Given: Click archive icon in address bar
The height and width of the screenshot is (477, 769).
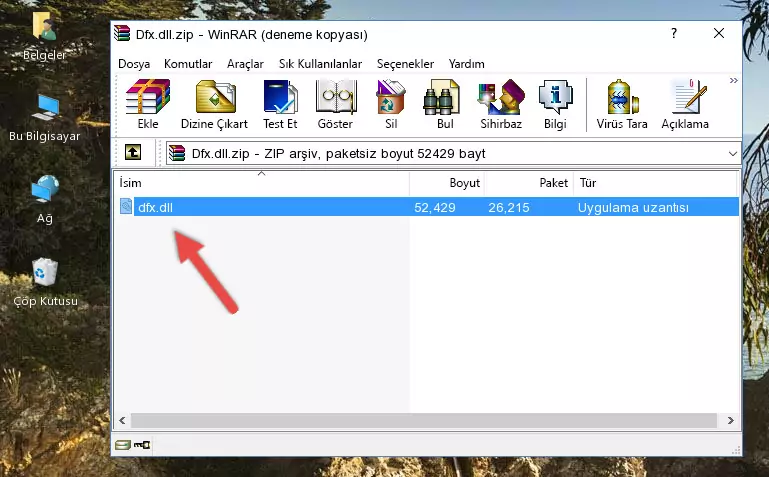Looking at the screenshot, I should [177, 153].
